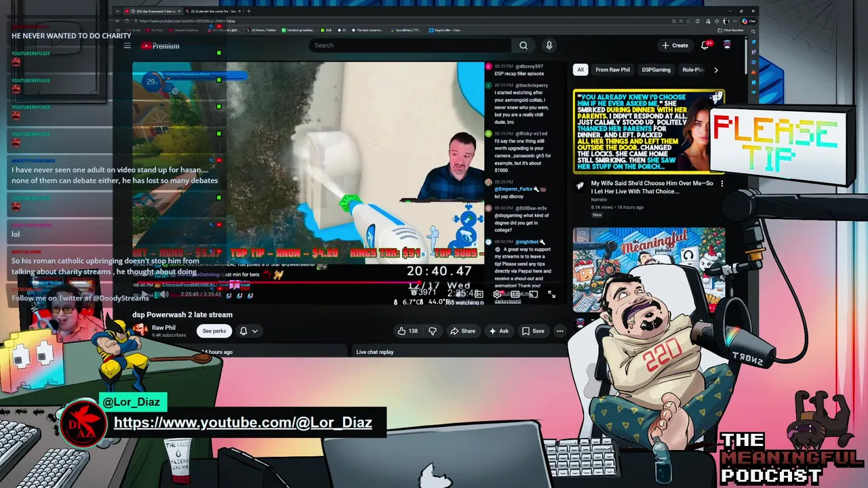
Task: Expand the channel notification bell dropdown
Action: tap(249, 331)
